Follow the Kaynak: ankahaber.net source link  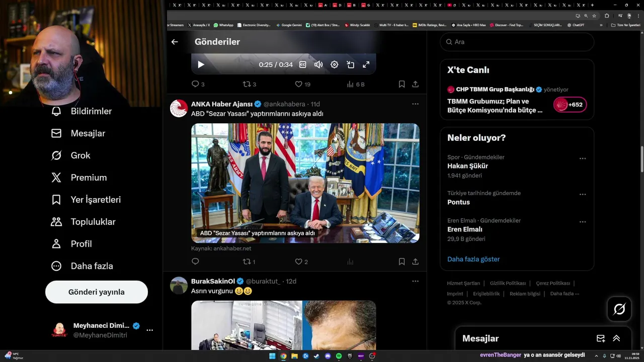coord(221,248)
